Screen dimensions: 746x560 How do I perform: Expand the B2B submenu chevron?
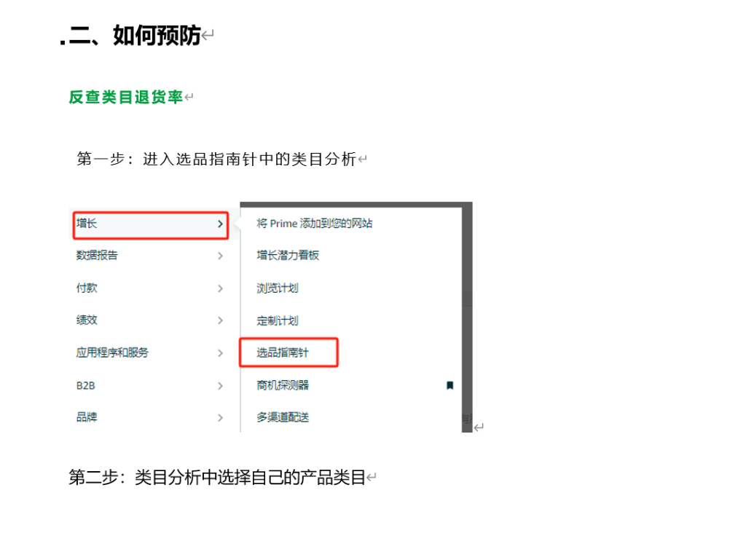pos(220,386)
